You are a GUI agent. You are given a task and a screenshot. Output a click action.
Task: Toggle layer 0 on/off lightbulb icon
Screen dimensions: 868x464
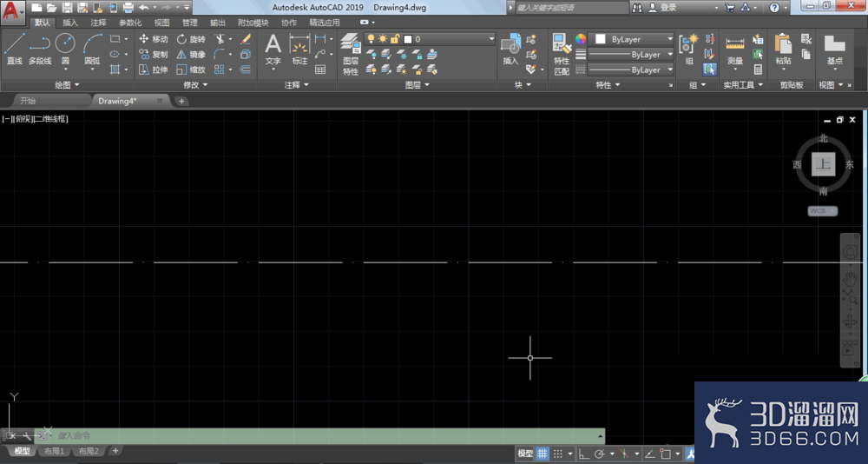(371, 39)
